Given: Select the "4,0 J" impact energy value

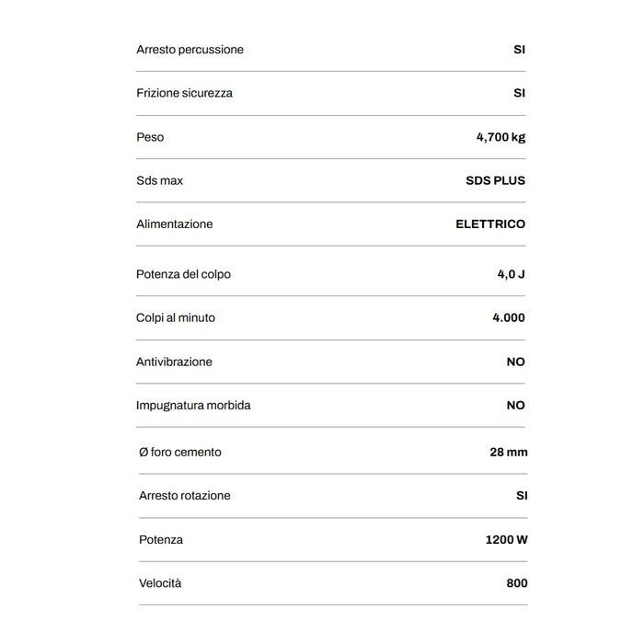Looking at the screenshot, I should [511, 274].
